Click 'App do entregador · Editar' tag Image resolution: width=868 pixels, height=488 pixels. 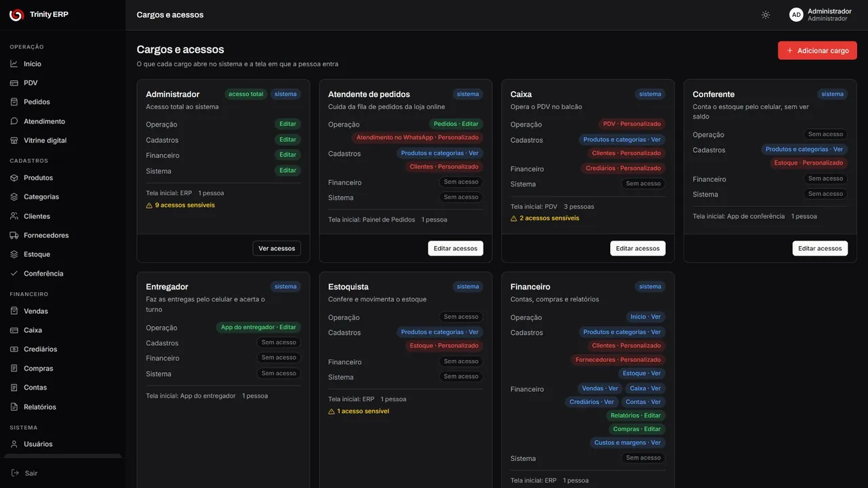(258, 327)
